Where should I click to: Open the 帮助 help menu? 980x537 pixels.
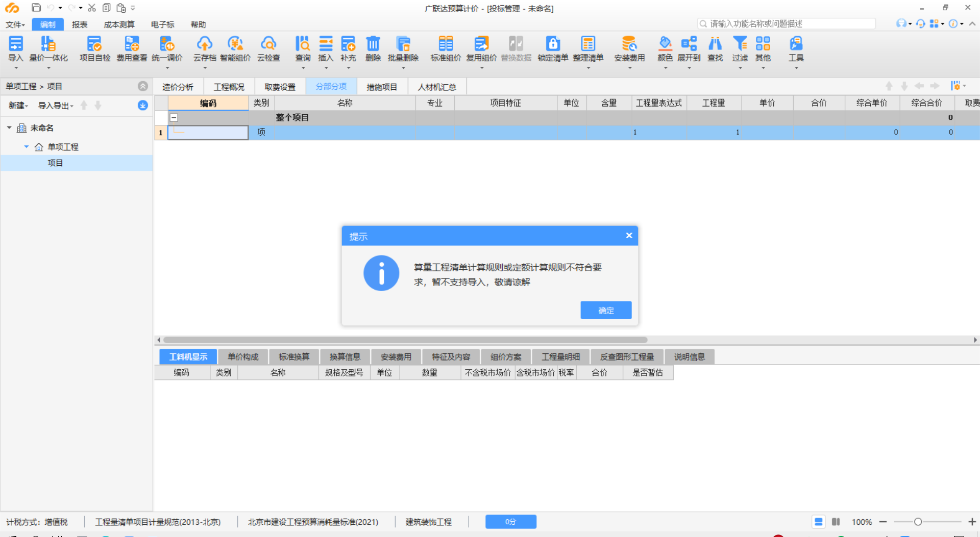[199, 24]
